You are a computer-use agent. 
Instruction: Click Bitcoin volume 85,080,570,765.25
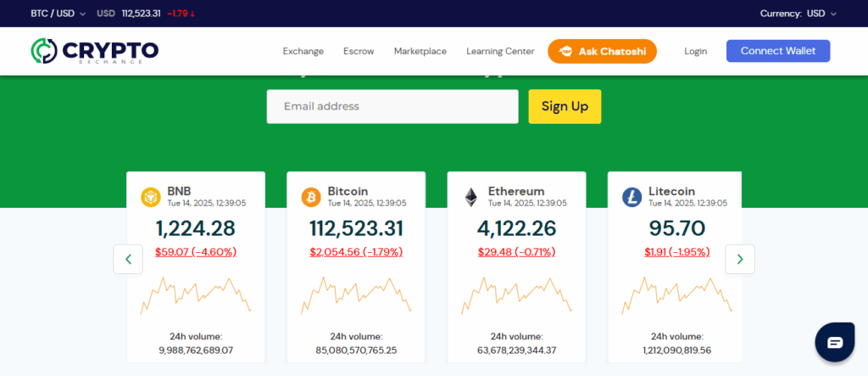tap(357, 351)
